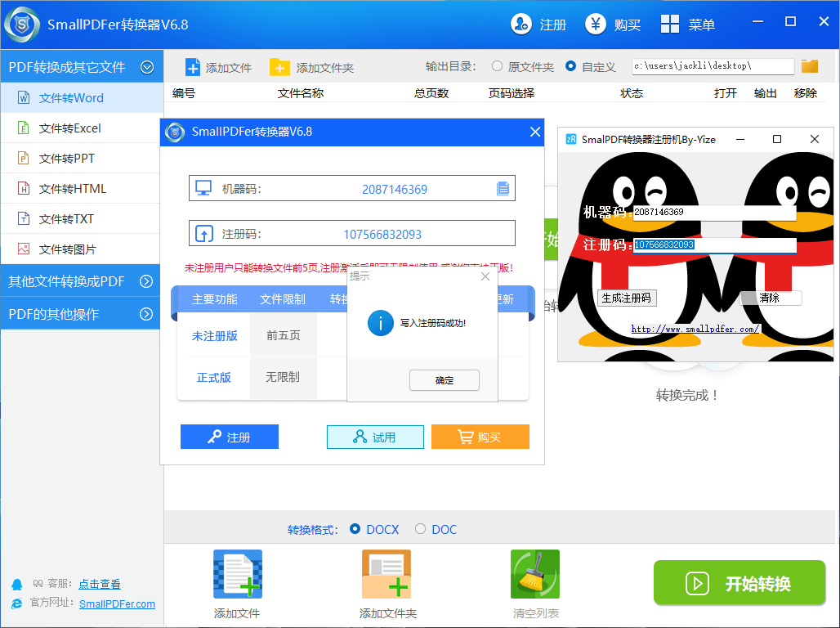Open the 注册 register icon in header
Screen dimensions: 840x628
coord(521,25)
